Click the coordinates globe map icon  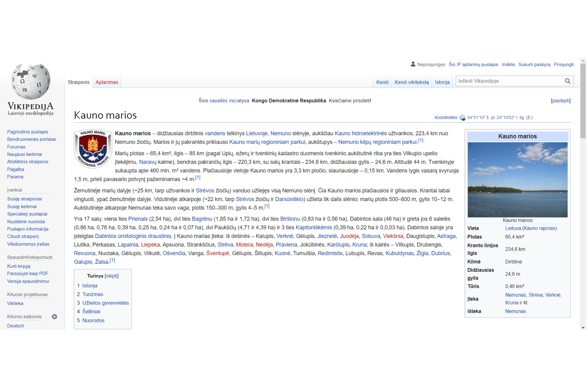(x=462, y=118)
